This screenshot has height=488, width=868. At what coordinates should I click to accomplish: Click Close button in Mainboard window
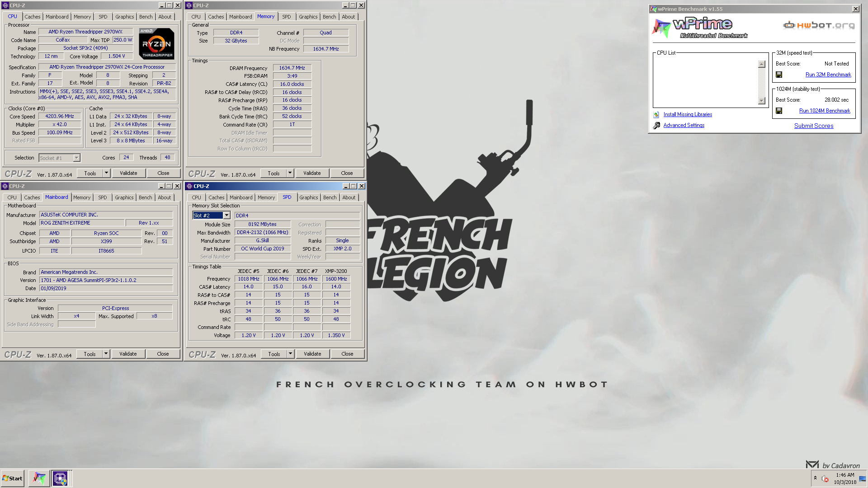click(163, 354)
